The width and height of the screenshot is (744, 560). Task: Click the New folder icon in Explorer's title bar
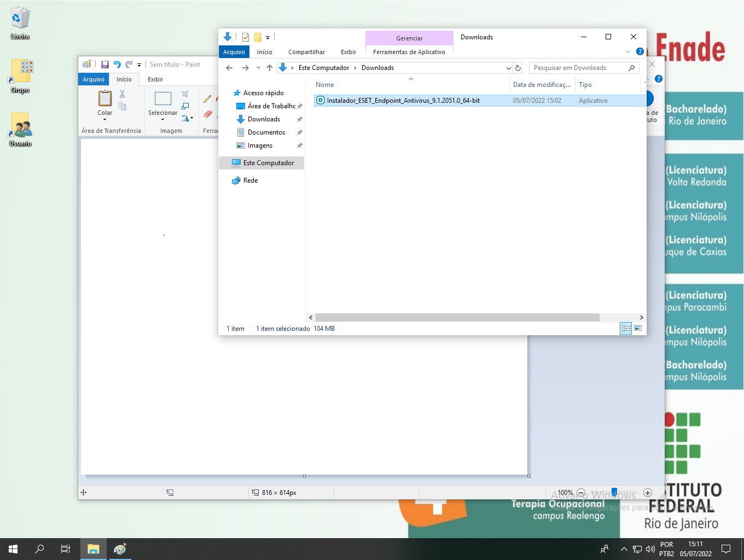[258, 37]
